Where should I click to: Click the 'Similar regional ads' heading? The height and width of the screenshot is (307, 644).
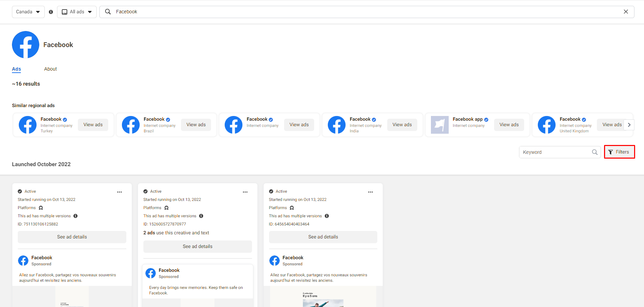click(x=33, y=106)
